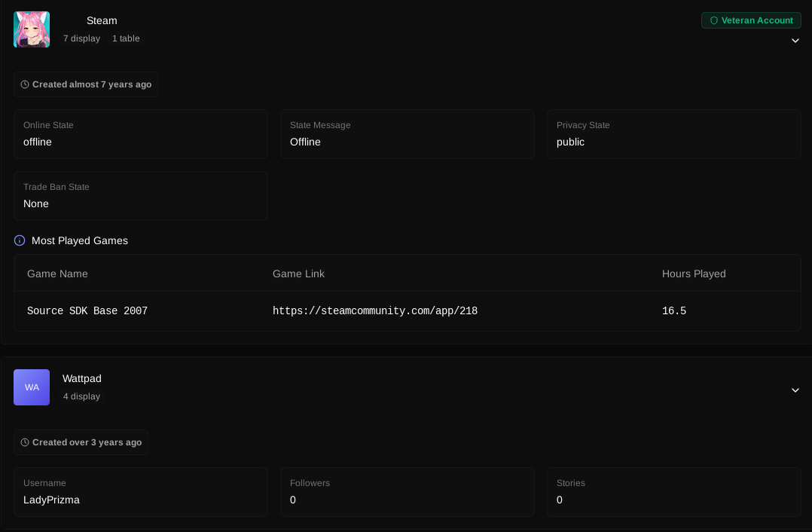Select the 16.5 hours played cell
This screenshot has width=812, height=532.
coord(673,310)
